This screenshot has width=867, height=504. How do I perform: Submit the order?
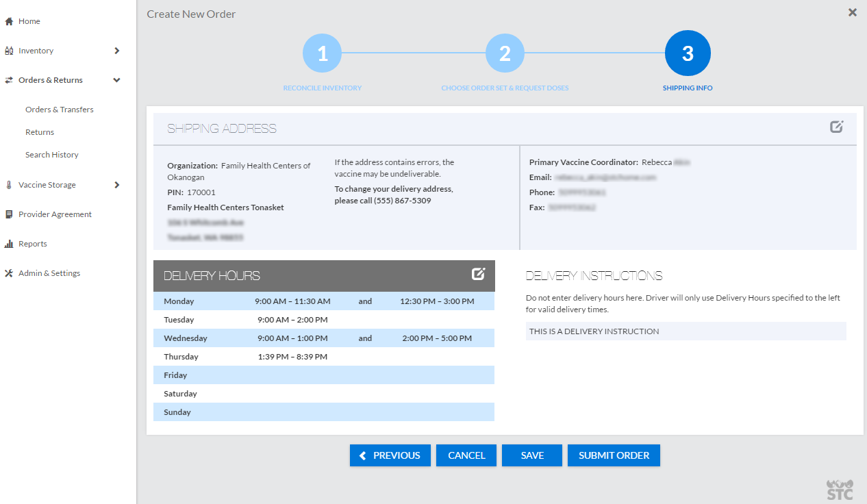coord(614,455)
